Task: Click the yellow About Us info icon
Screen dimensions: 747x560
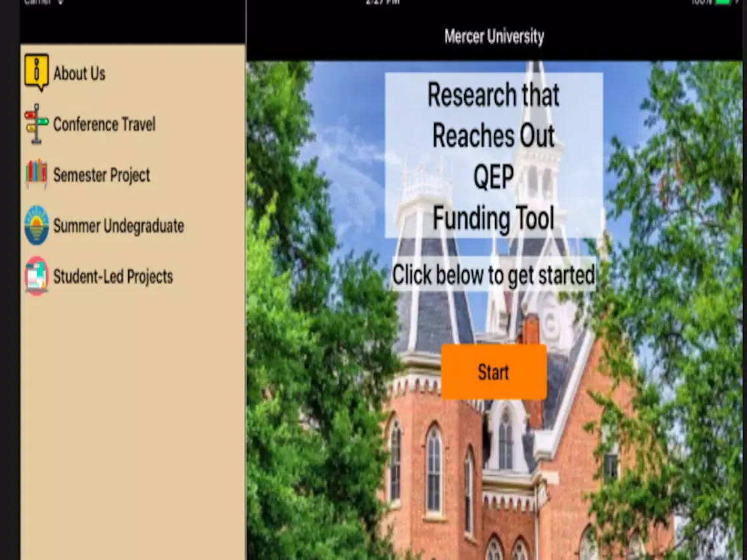Action: point(37,73)
